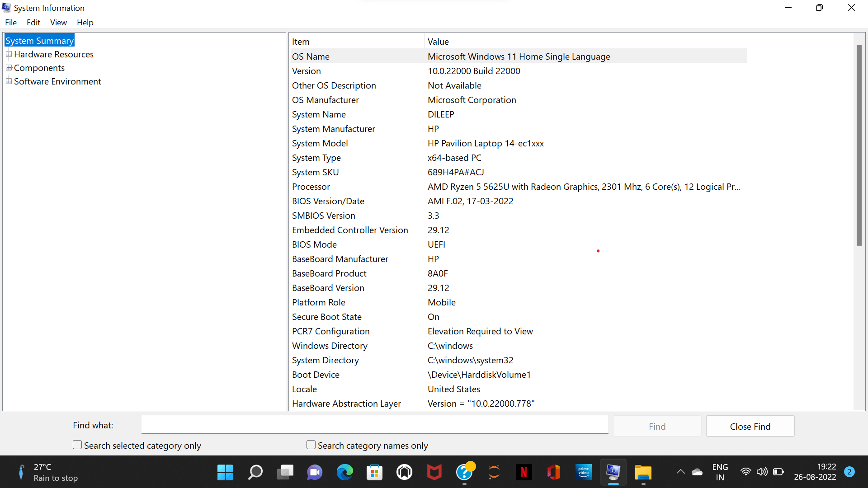Open the notification count badge
This screenshot has height=488, width=868.
pyautogui.click(x=849, y=472)
